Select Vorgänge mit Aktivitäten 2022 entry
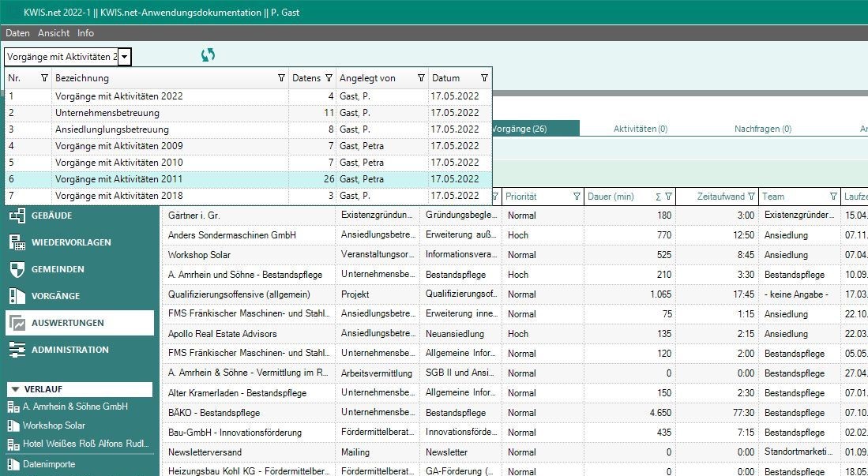Image resolution: width=868 pixels, height=476 pixels. point(248,96)
